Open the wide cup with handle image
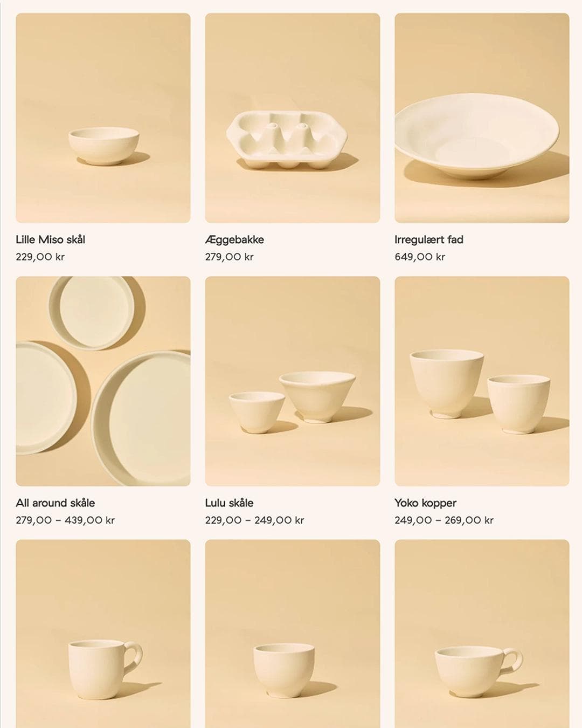The height and width of the screenshot is (728, 582). 482,634
